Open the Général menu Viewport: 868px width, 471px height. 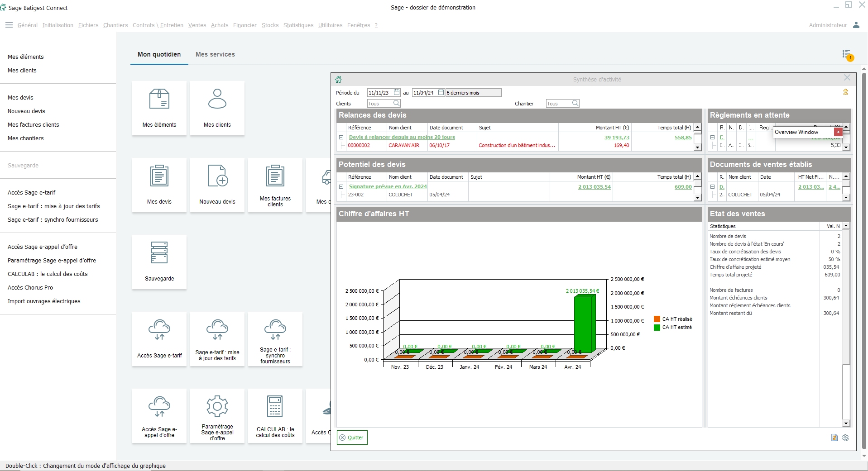pyautogui.click(x=28, y=25)
